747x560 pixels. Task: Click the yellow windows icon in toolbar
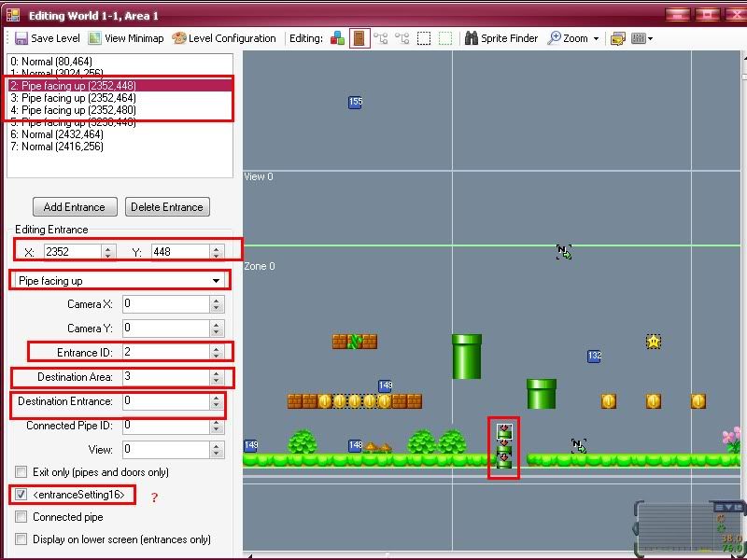point(618,38)
